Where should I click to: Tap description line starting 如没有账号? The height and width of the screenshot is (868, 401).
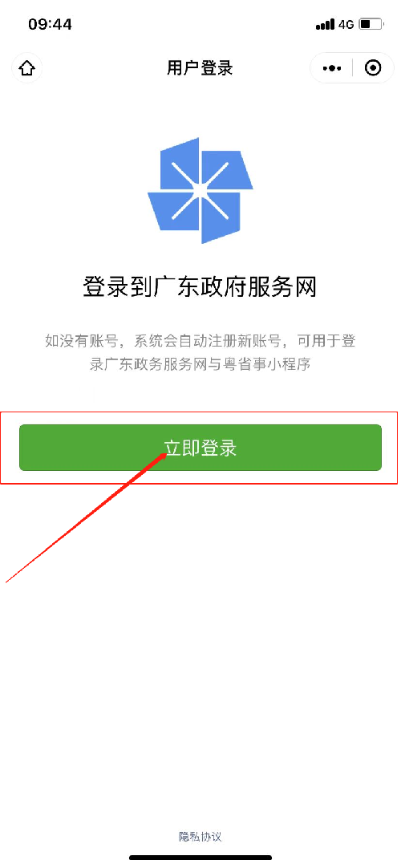200,341
